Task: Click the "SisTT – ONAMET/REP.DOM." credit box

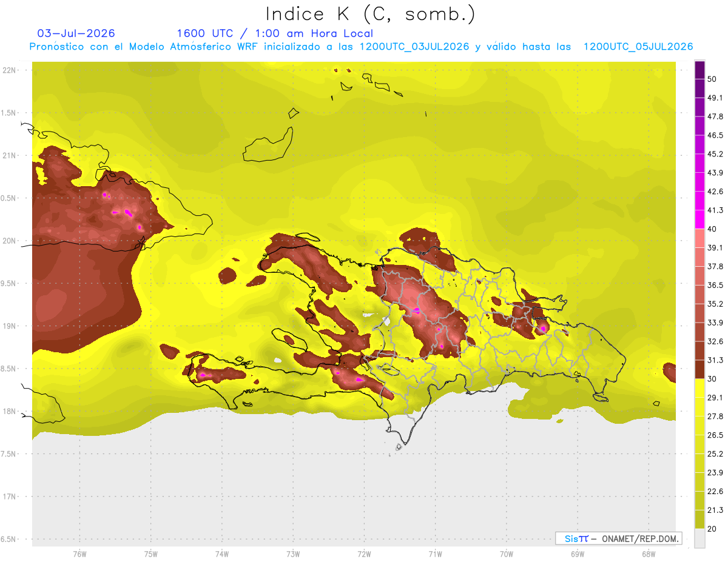Action: pyautogui.click(x=618, y=538)
